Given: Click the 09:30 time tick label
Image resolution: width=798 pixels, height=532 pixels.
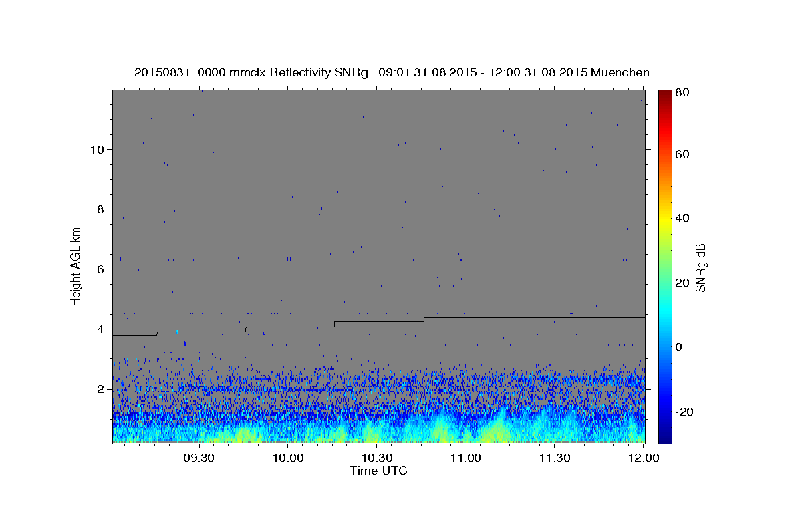Looking at the screenshot, I should tap(198, 458).
